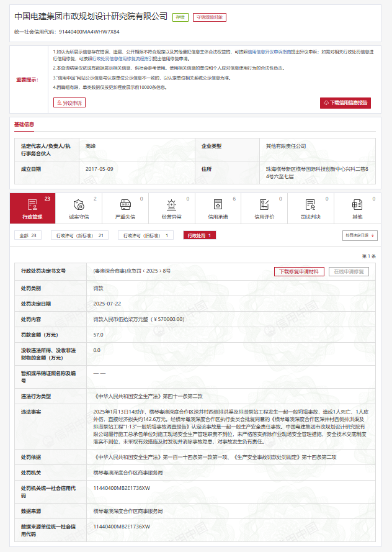Click the 存续 status badge

click(x=180, y=17)
